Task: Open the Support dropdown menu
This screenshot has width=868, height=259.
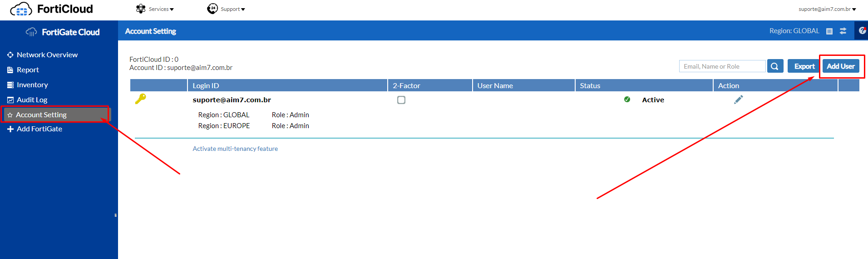Action: click(233, 9)
